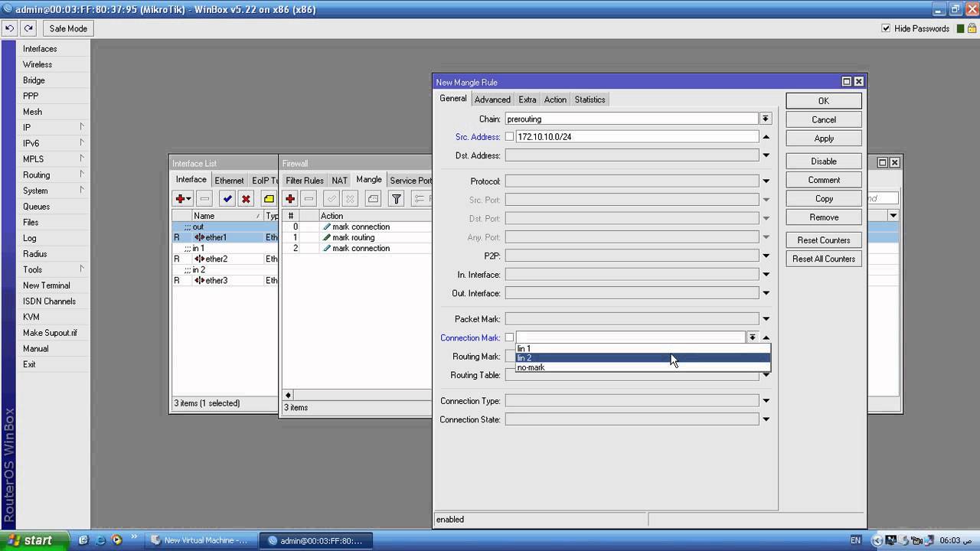Click the Undo arrow in WinBox toolbar
The image size is (980, 551).
click(x=9, y=28)
